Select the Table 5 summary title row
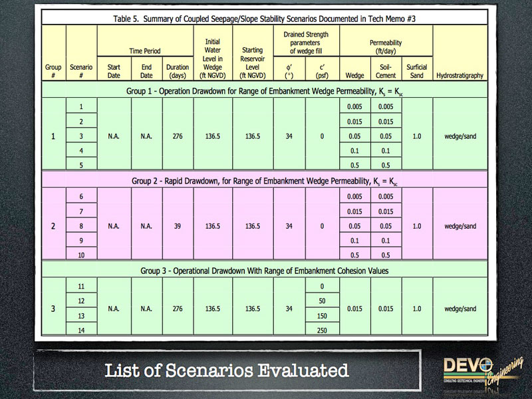The width and height of the screenshot is (532, 399). [x=266, y=18]
